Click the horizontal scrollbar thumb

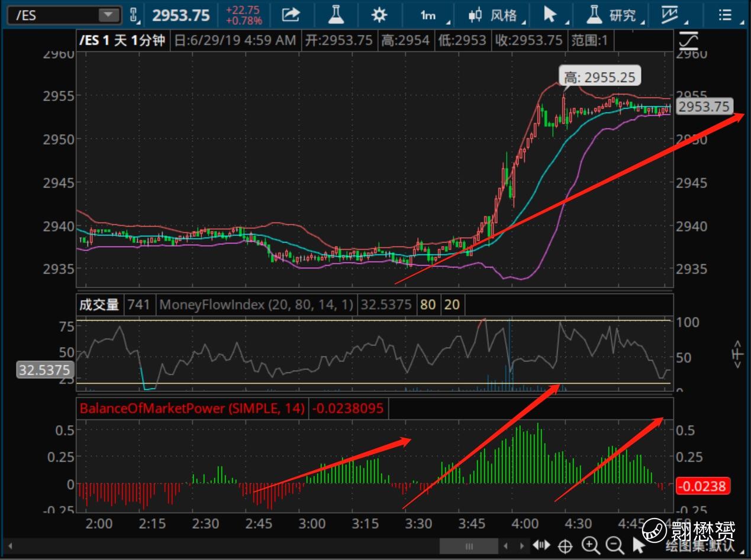[x=469, y=546]
